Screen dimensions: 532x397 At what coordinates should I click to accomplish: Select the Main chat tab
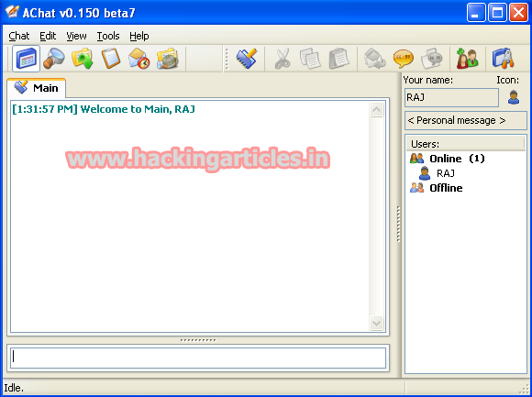pyautogui.click(x=37, y=88)
